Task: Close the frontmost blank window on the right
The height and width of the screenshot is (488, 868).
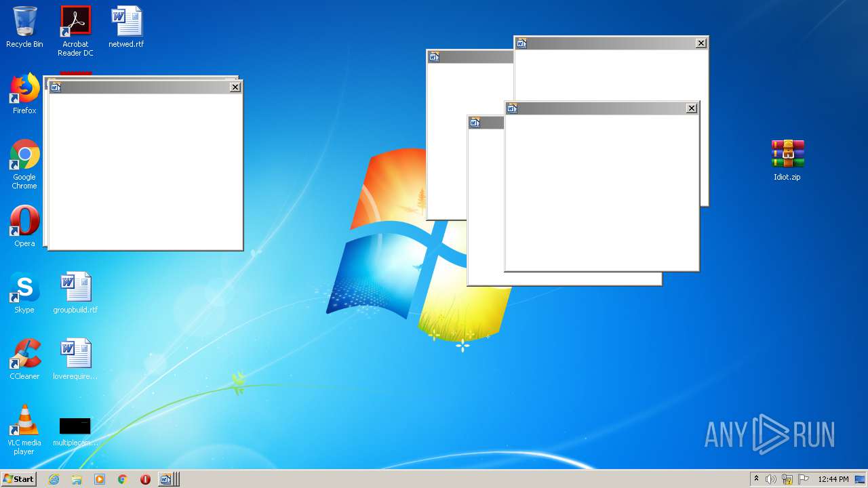Action: [x=692, y=108]
